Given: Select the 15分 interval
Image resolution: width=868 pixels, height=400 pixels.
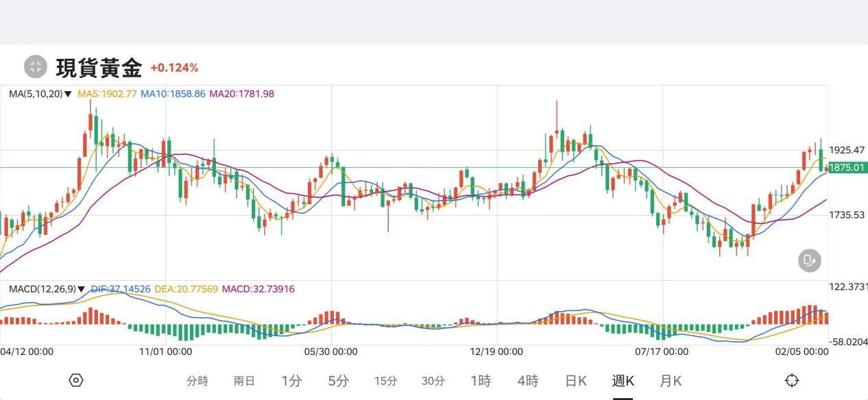Looking at the screenshot, I should 386,382.
